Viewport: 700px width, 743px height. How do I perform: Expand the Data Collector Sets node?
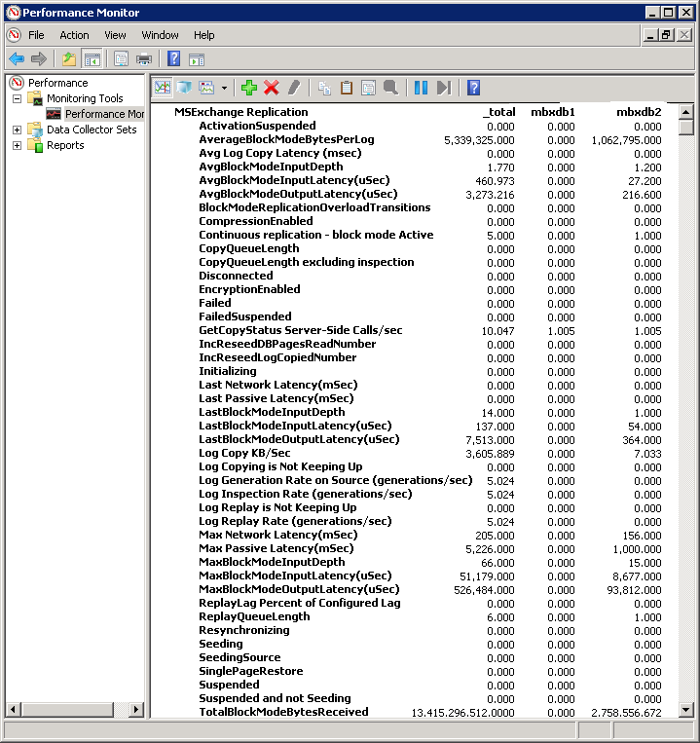(18, 130)
